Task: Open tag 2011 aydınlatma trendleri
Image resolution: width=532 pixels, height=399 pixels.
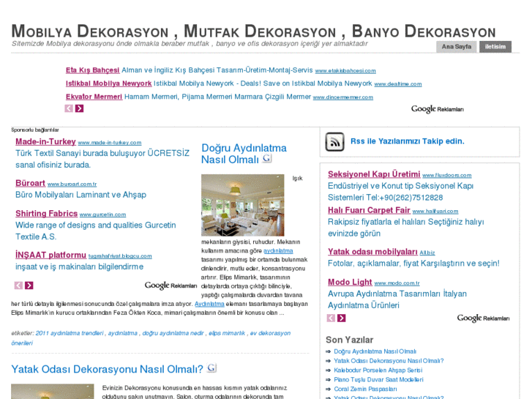Action: pyautogui.click(x=70, y=333)
